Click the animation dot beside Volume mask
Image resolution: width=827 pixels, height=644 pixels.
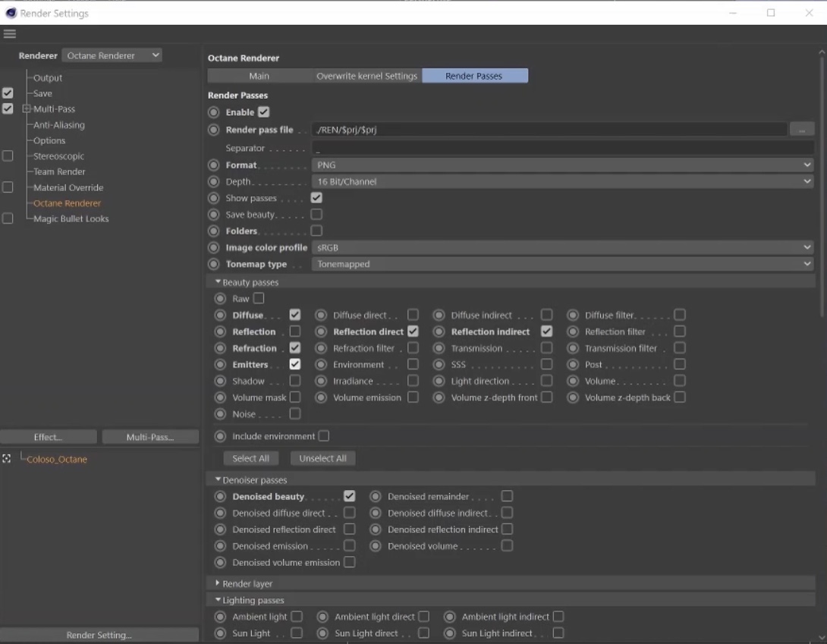220,397
